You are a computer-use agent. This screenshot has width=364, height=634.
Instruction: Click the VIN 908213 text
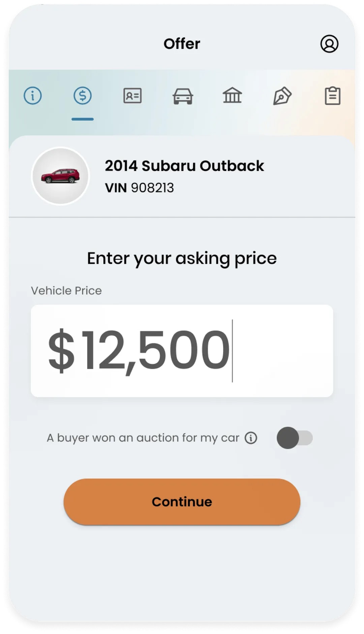[x=139, y=188]
